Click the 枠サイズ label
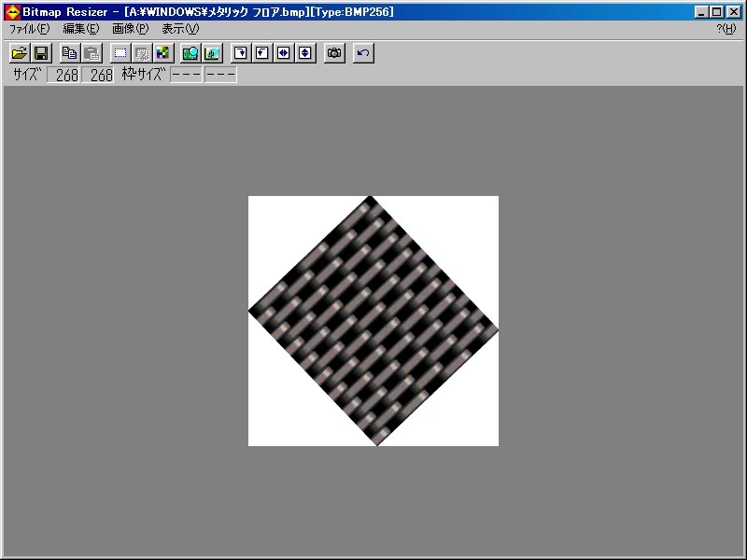This screenshot has height=560, width=747. (x=144, y=75)
